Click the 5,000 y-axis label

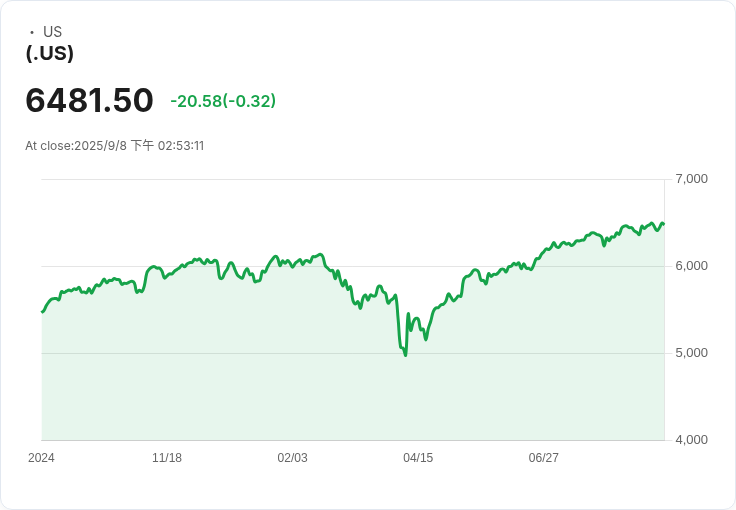(x=691, y=353)
